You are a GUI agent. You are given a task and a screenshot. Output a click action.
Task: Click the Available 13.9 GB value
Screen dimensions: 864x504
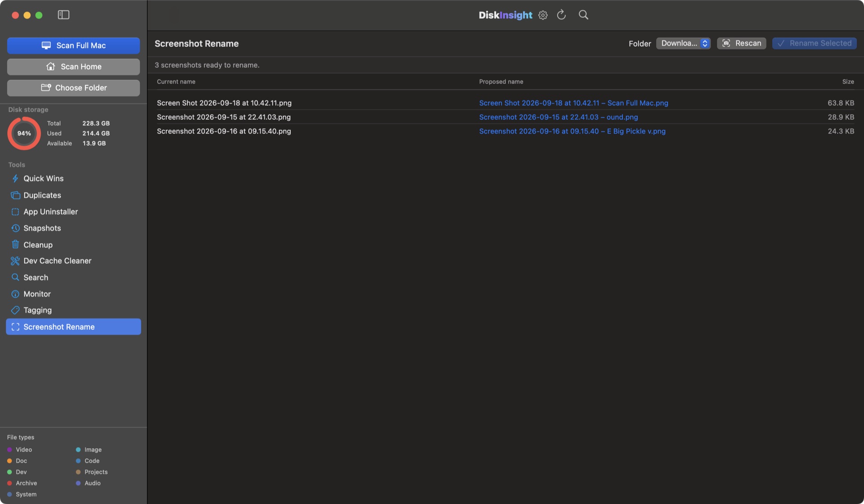click(x=94, y=143)
